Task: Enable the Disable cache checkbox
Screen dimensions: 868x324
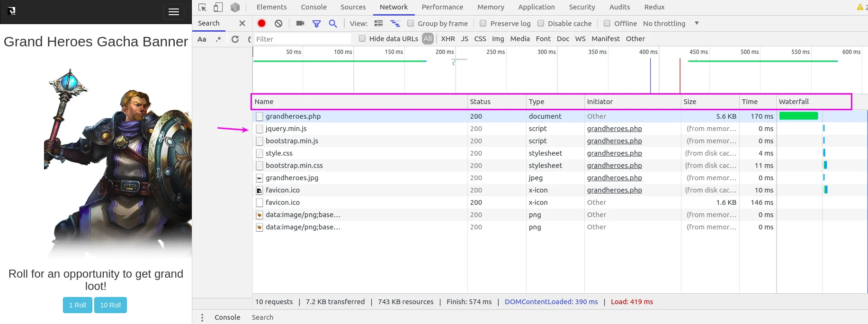Action: coord(541,23)
